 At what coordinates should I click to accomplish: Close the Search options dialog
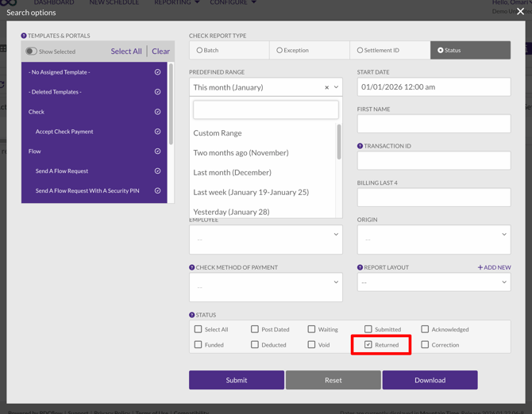(x=520, y=12)
